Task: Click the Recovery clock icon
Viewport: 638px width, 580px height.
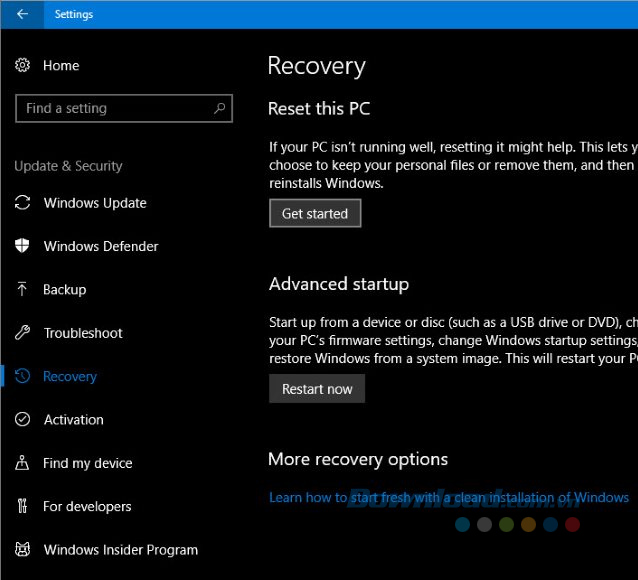Action: point(22,376)
